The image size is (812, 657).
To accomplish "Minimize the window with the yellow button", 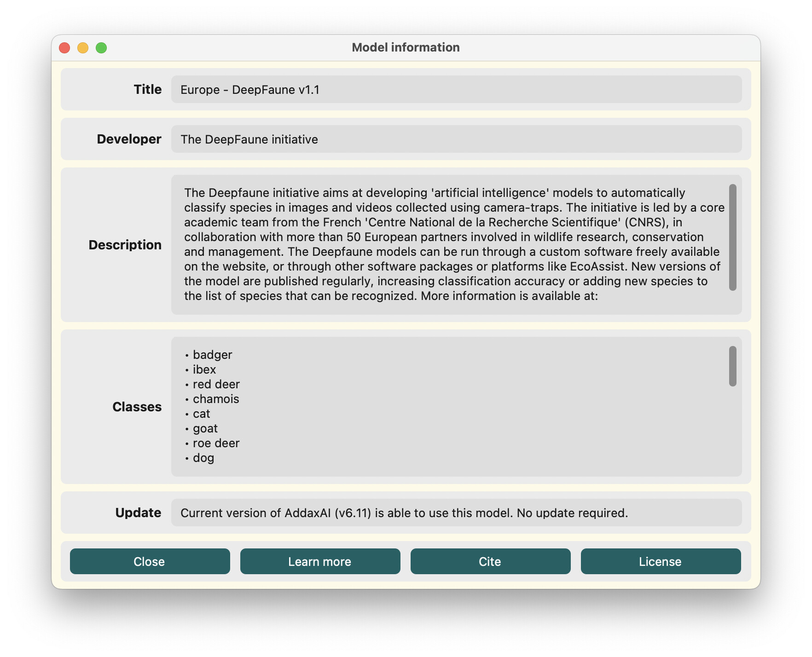I will [83, 48].
